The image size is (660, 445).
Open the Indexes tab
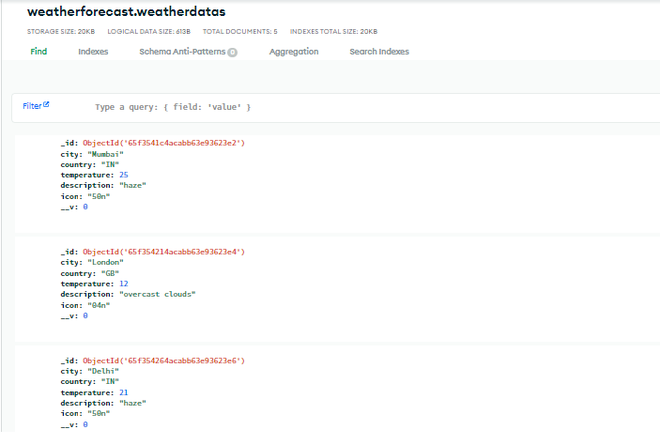93,52
